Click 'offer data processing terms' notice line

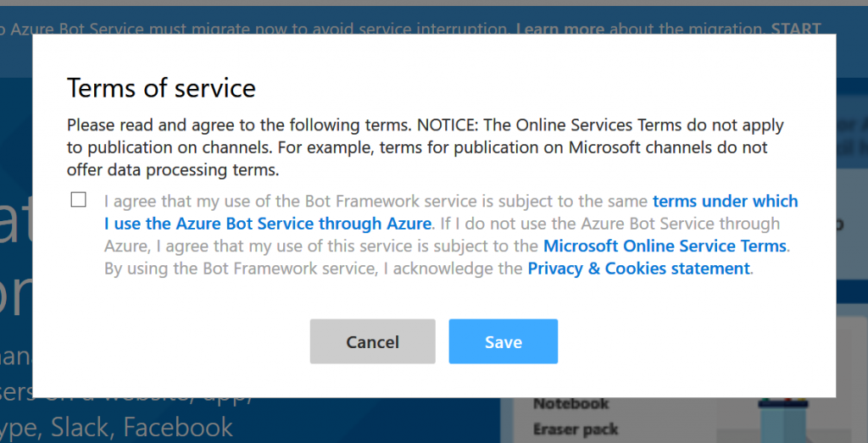coord(173,169)
